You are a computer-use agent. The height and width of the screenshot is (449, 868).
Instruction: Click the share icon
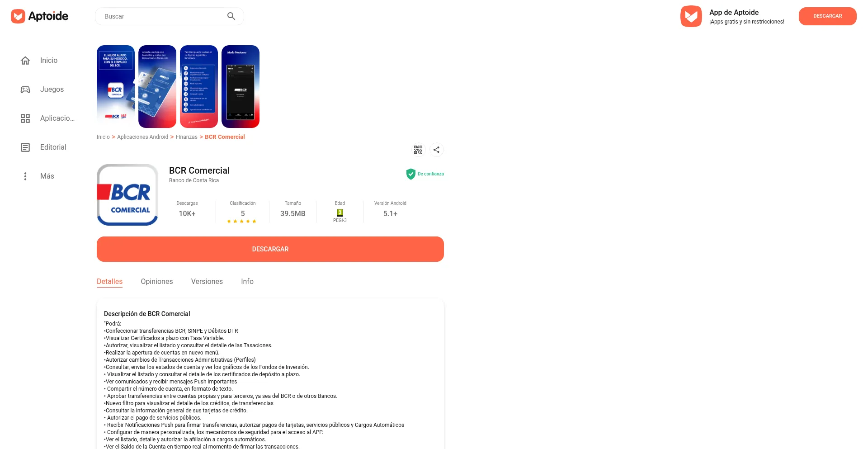[x=436, y=150]
